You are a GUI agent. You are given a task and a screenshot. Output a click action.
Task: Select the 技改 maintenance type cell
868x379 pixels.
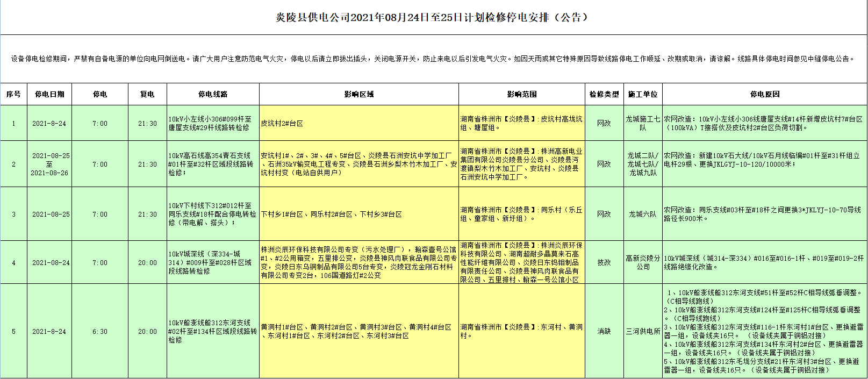point(604,263)
